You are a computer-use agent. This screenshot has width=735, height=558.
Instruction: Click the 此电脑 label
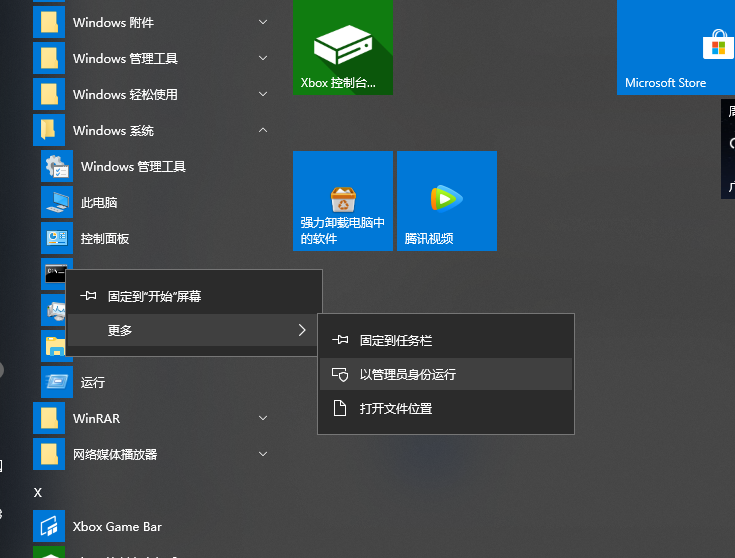99,202
